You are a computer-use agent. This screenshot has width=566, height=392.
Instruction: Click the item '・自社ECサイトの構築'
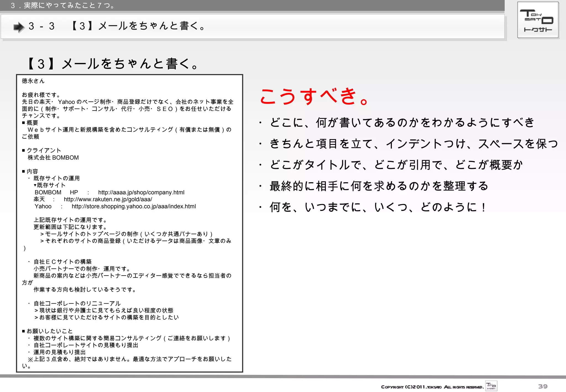[x=59, y=262]
